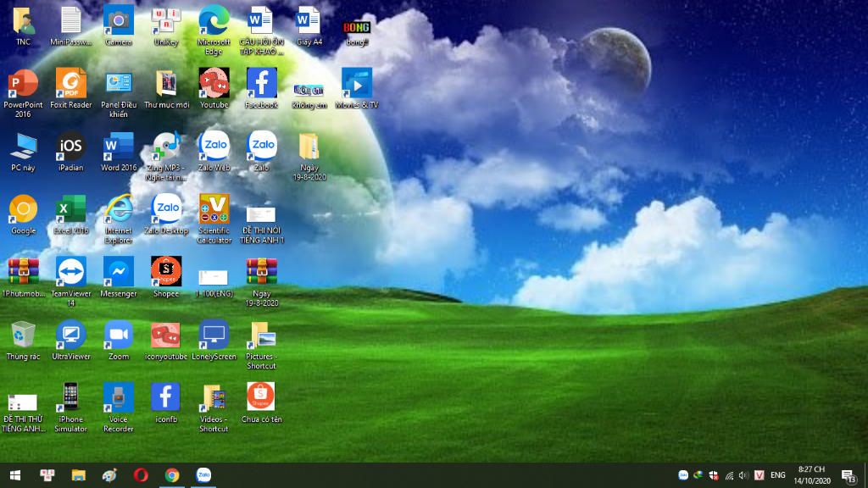Launch UltraViewer shortcut

(x=71, y=335)
